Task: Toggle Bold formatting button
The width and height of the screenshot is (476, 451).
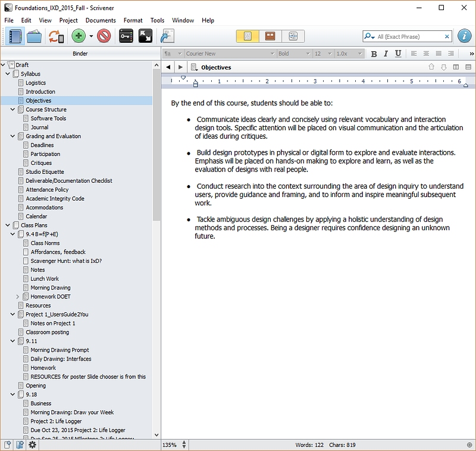Action: 374,54
